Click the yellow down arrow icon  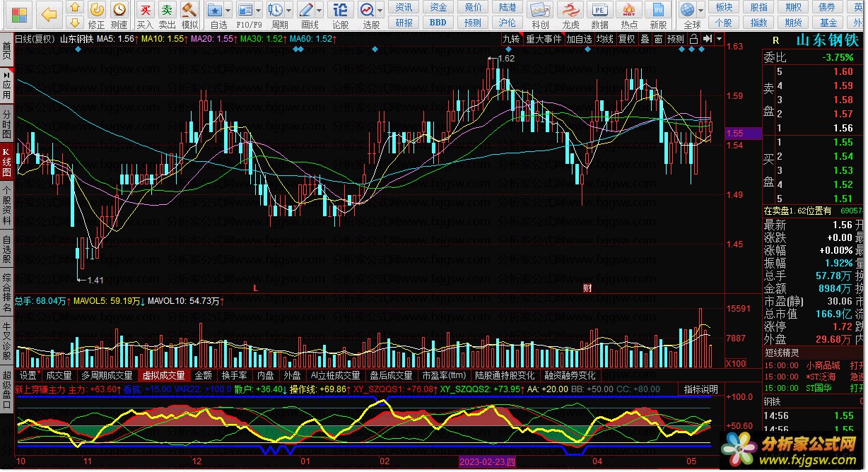pos(76,23)
